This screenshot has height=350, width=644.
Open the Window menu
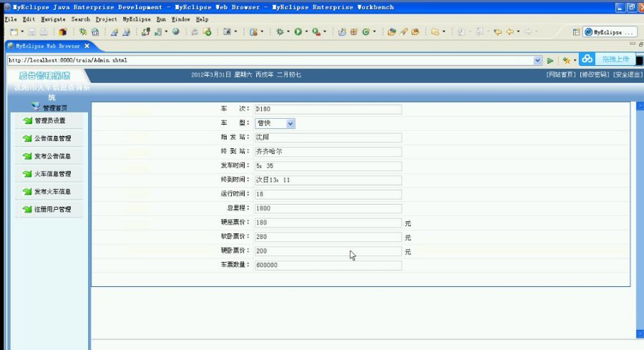click(181, 19)
